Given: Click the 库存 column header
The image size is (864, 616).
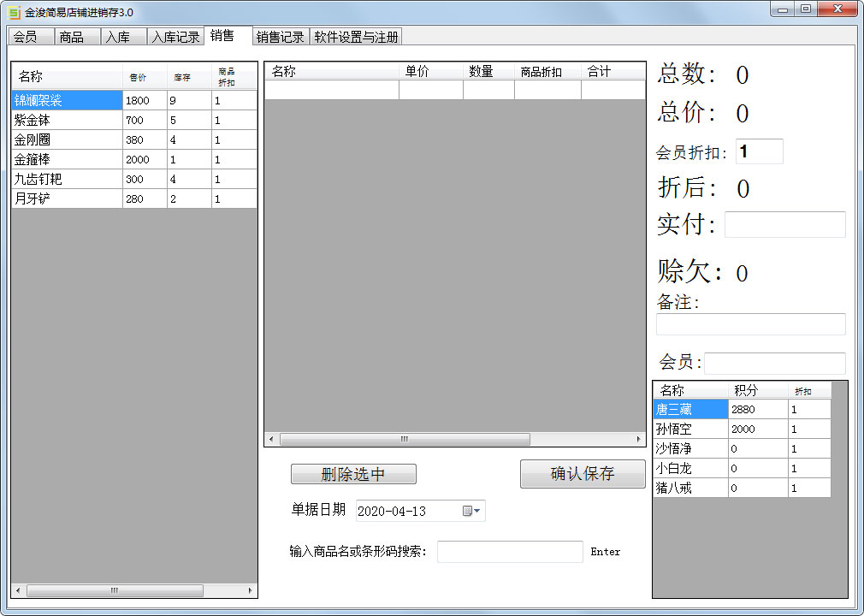Looking at the screenshot, I should coord(189,76).
